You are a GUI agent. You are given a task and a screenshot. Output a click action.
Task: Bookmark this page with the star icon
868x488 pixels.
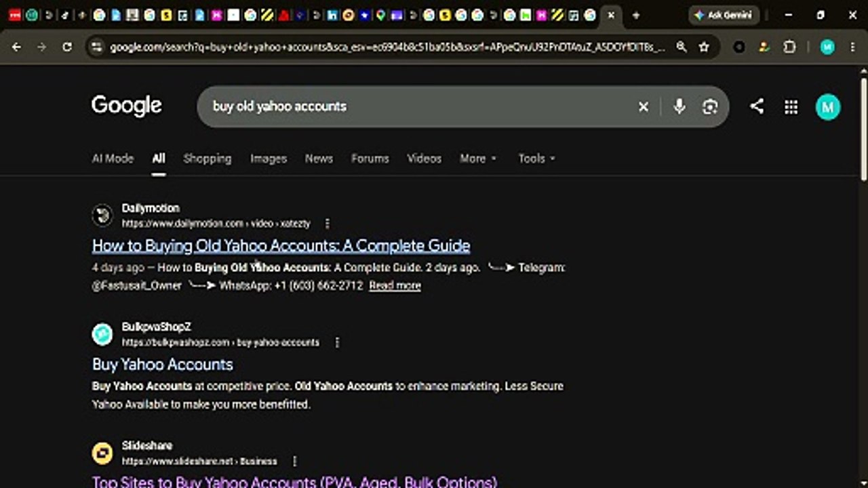pos(704,47)
